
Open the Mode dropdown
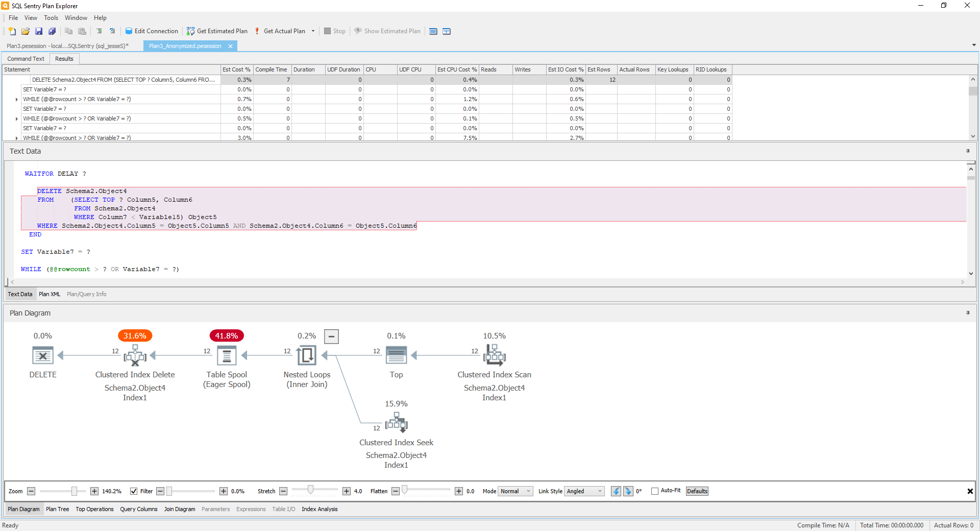click(x=514, y=491)
